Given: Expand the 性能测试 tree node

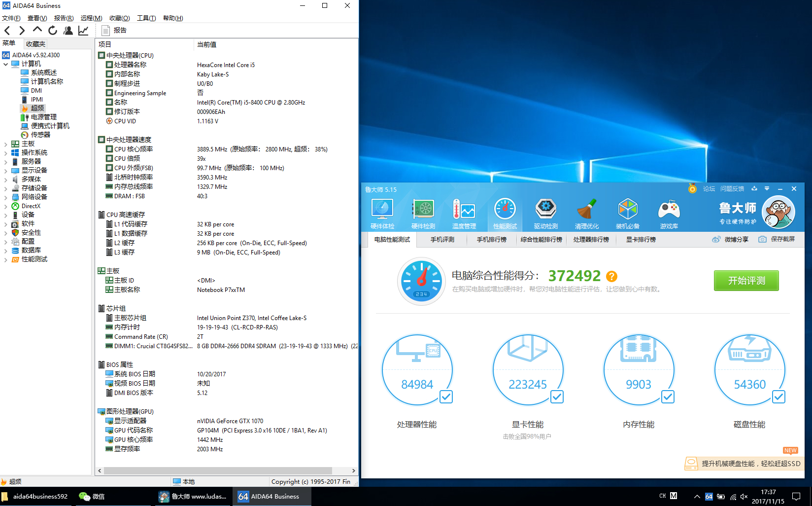Looking at the screenshot, I should pos(5,259).
